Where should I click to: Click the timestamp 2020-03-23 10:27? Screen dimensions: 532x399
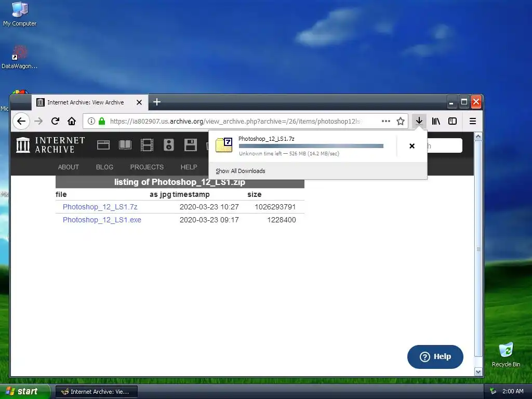tap(209, 207)
